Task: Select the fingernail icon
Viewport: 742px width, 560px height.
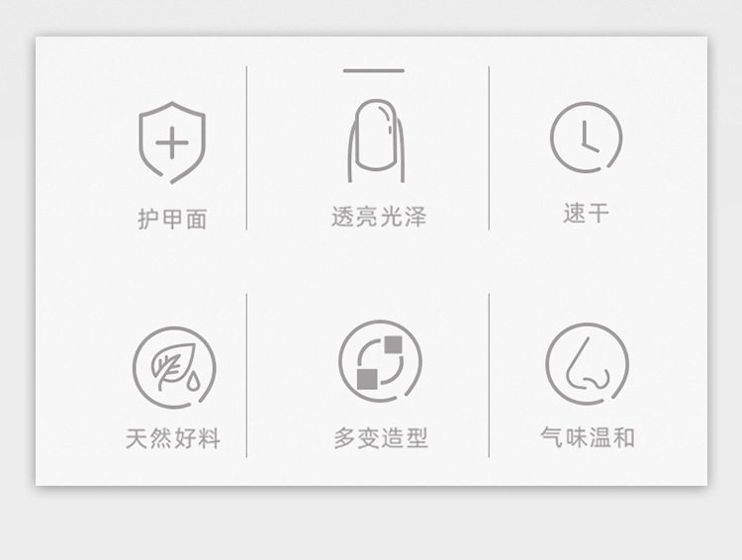Action: pos(376,140)
